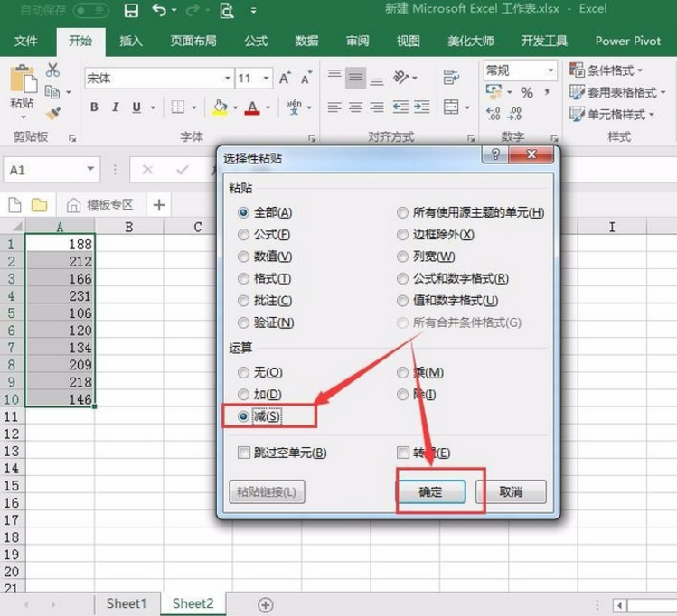
Task: Switch to the 插入 ribbon tab
Action: tap(131, 41)
